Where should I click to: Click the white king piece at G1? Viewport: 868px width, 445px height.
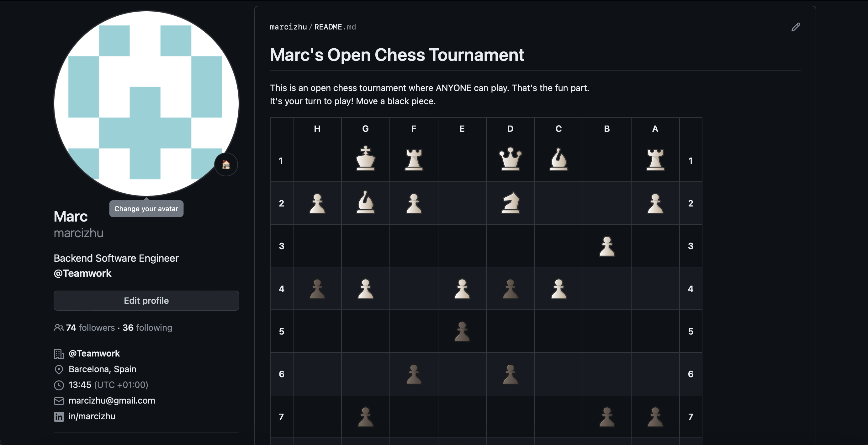[365, 159]
